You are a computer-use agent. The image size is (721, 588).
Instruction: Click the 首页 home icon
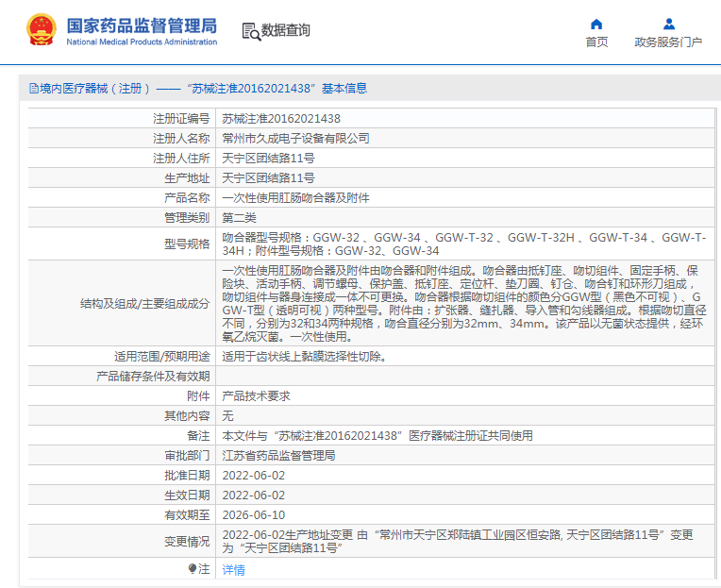point(596,24)
